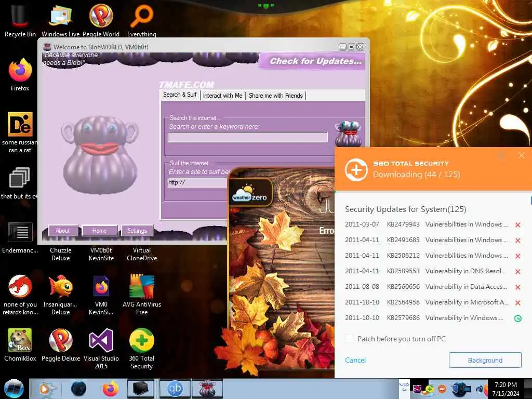
Task: Open Settings in BlobWORLD window
Action: coord(137,231)
